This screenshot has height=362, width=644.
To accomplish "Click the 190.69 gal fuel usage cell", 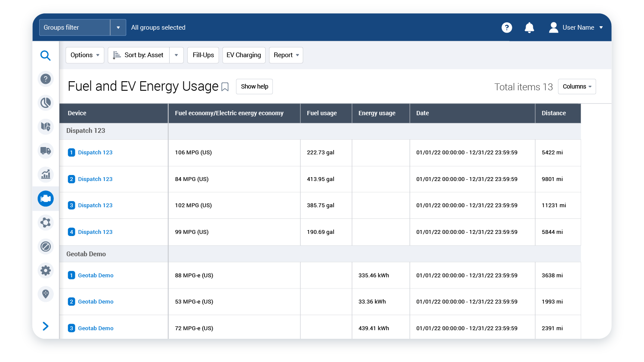I will pyautogui.click(x=326, y=232).
